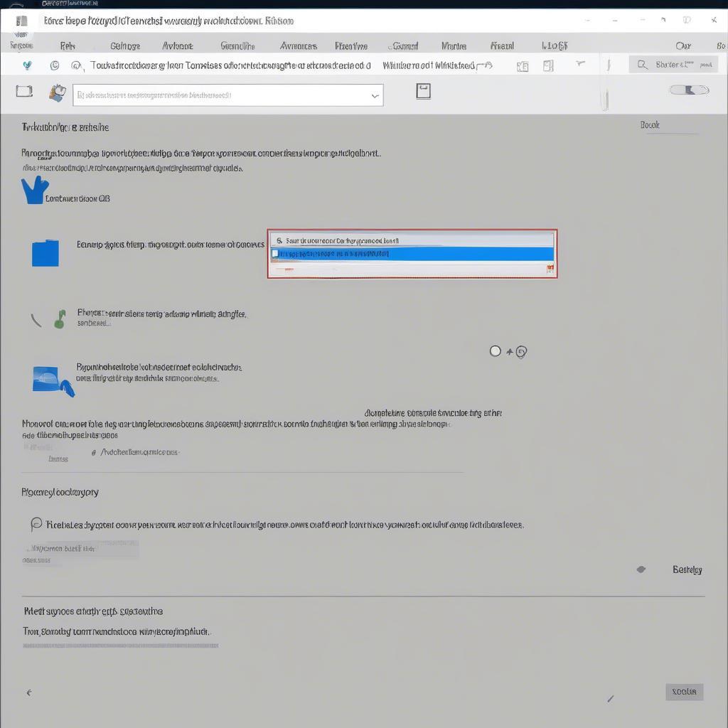Click the circular copyright-style icon in toolbar
Image resolution: width=728 pixels, height=728 pixels.
pyautogui.click(x=55, y=65)
